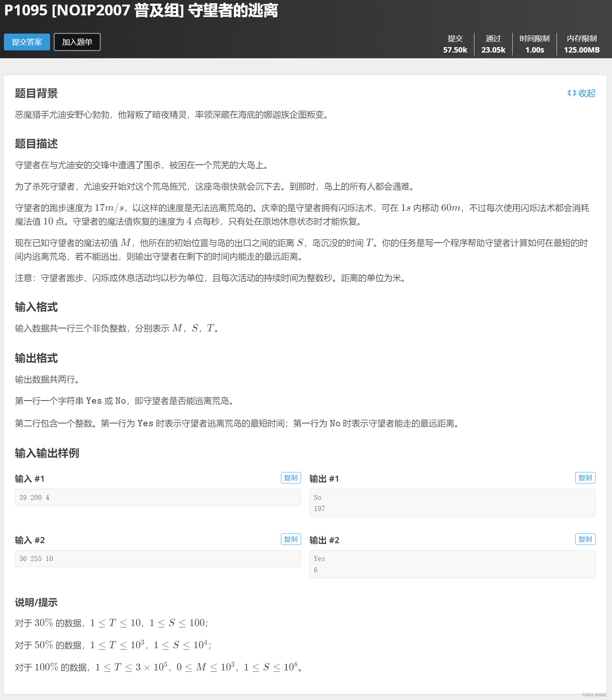The width and height of the screenshot is (612, 700).
Task: Select the sample input field showing 39 200 4
Action: tap(158, 497)
